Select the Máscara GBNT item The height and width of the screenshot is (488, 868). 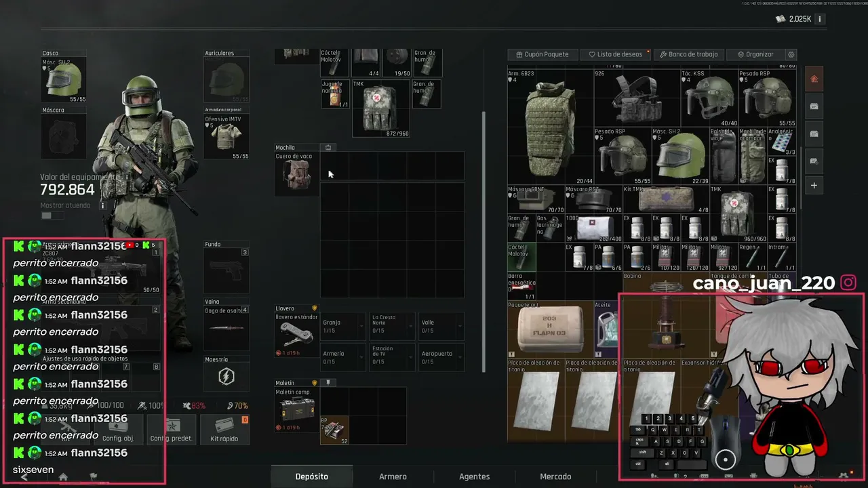pyautogui.click(x=536, y=199)
